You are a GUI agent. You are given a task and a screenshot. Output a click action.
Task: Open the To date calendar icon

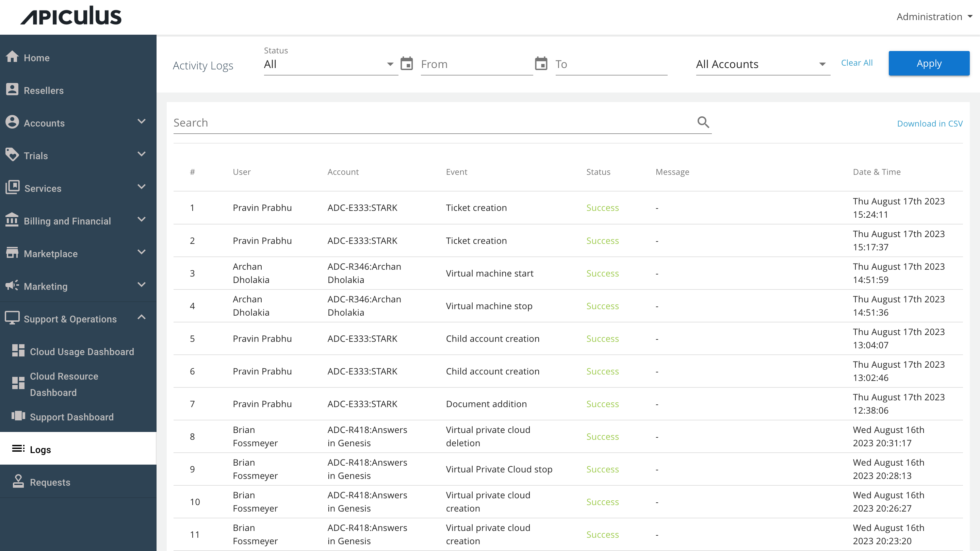[541, 64]
